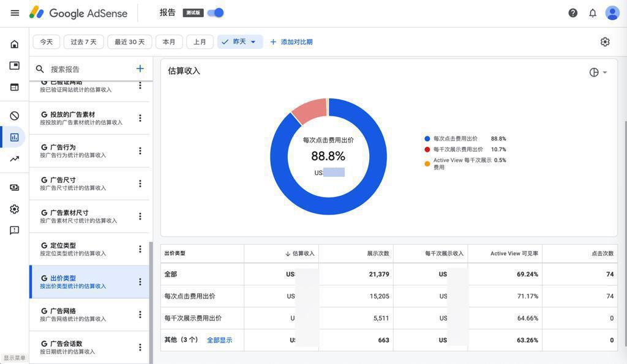Open the 广告网络 report
This screenshot has width=627, height=364.
[89, 315]
